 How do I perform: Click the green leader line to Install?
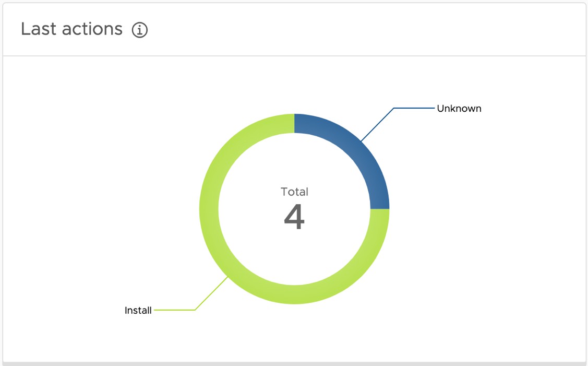175,310
